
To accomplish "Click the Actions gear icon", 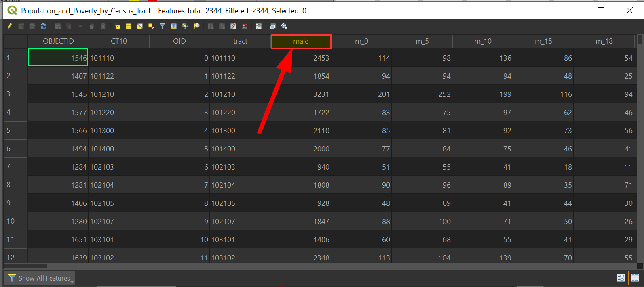I will tap(284, 26).
